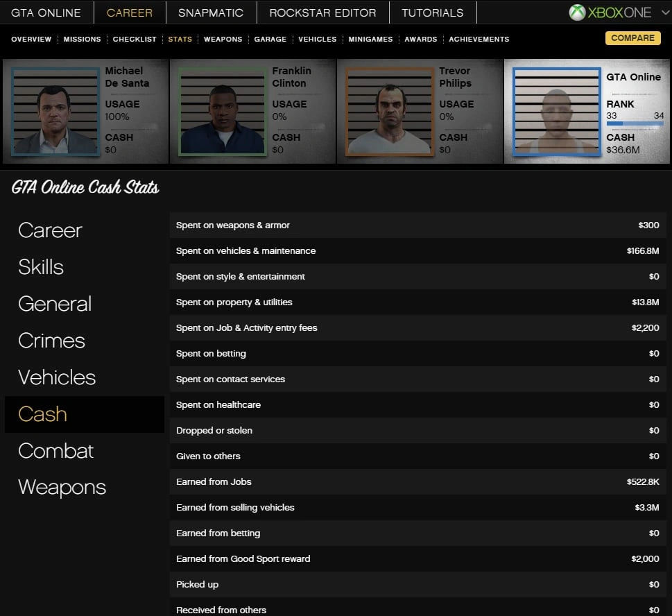Viewport: 672px width, 616px height.
Task: Switch to the Minigames tab
Action: tap(371, 39)
